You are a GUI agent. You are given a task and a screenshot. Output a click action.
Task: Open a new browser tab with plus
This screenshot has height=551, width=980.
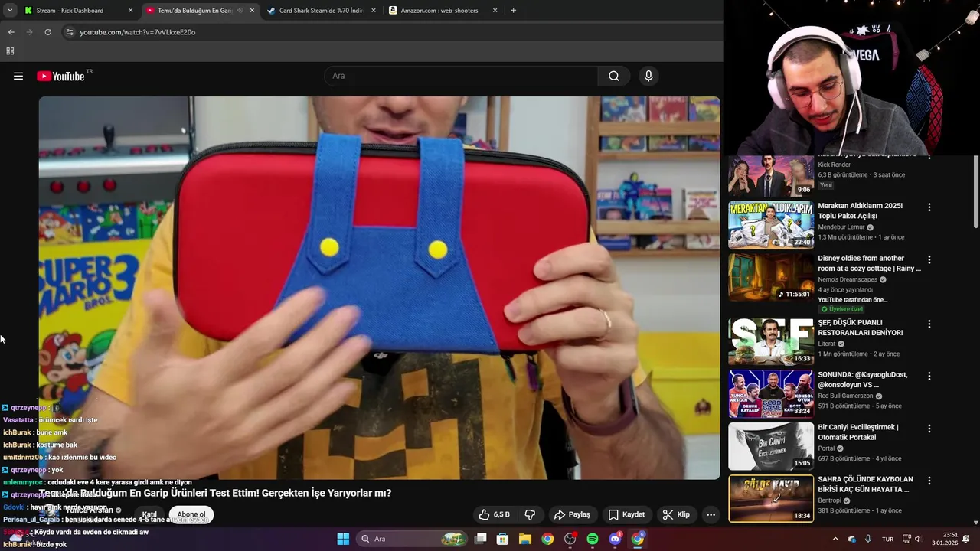513,11
